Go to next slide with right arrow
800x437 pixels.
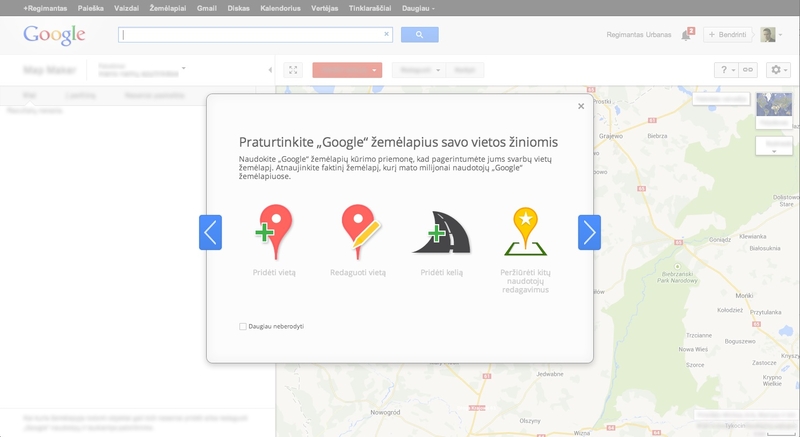point(589,232)
